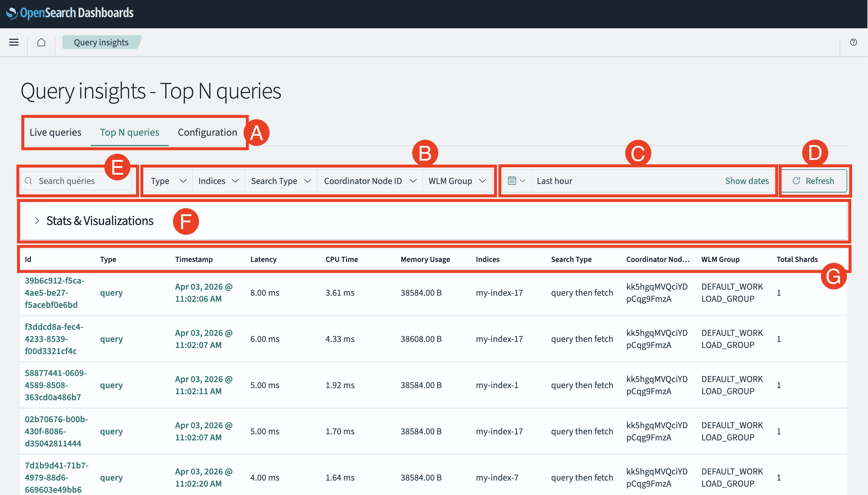Click latency value 4.00 ms
This screenshot has height=495, width=868.
coord(265,478)
